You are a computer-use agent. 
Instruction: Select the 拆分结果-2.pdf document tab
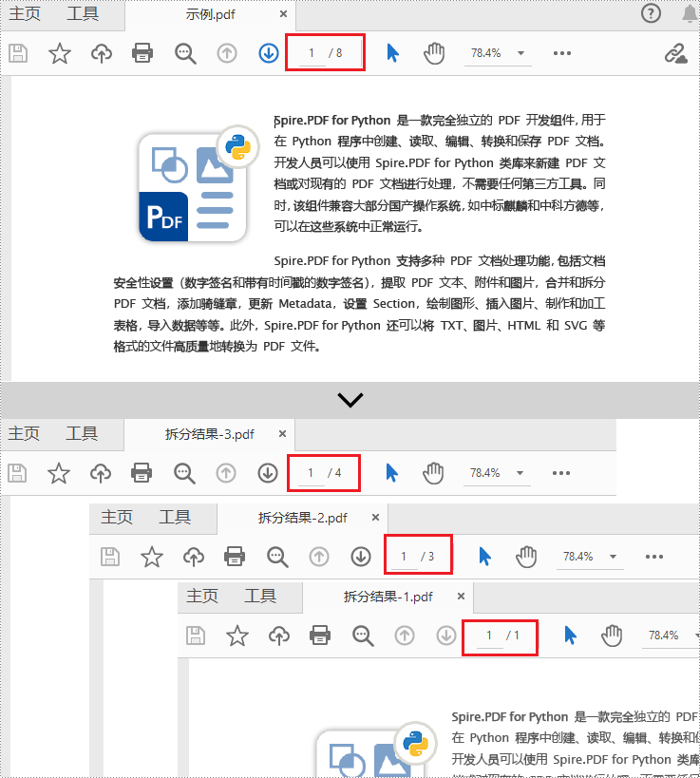tap(303, 518)
